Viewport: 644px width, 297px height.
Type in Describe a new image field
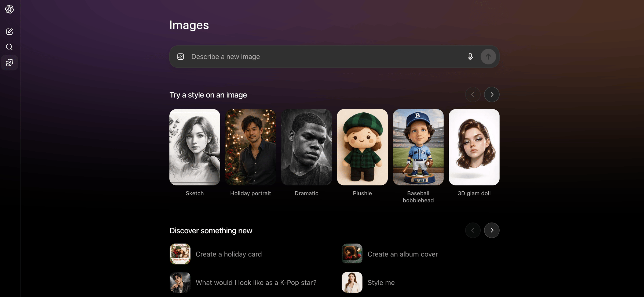coord(322,57)
